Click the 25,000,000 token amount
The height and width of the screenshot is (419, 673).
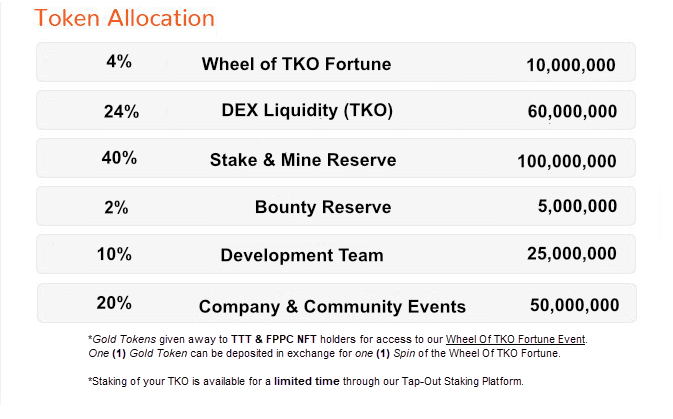[x=572, y=254]
